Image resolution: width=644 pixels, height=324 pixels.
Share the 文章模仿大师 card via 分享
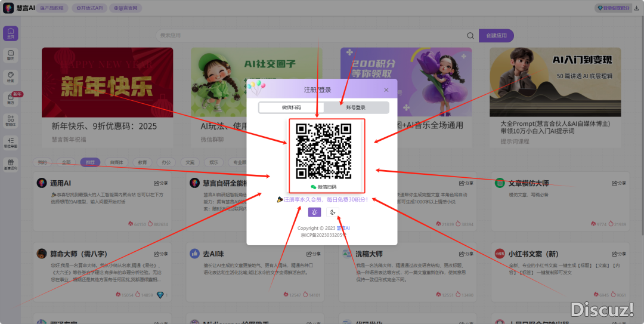click(x=619, y=183)
